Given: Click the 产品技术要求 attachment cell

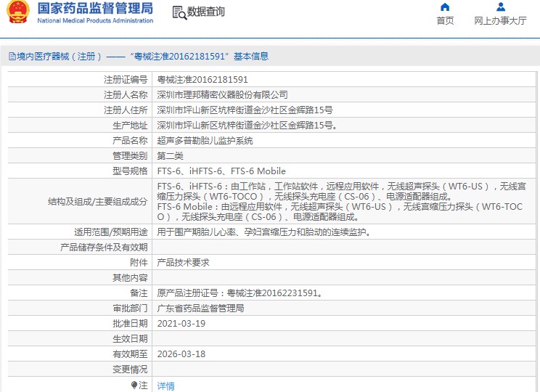Looking at the screenshot, I should [183, 263].
